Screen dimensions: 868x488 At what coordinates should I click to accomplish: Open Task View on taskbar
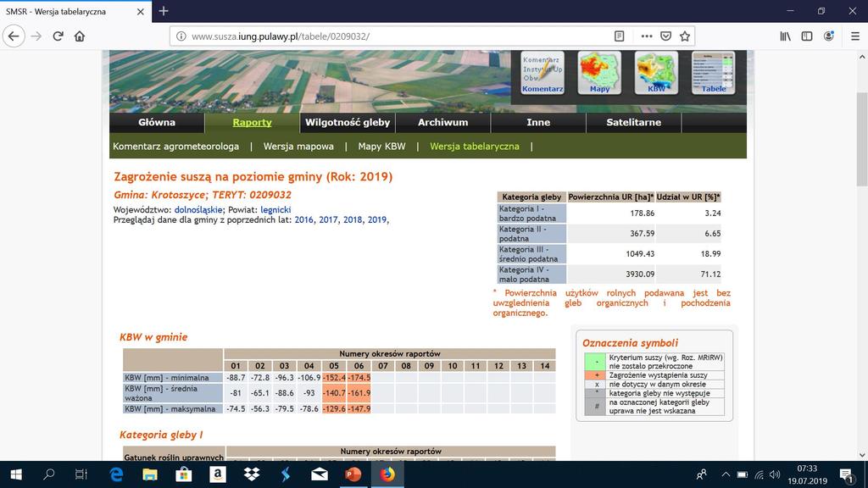[81, 474]
